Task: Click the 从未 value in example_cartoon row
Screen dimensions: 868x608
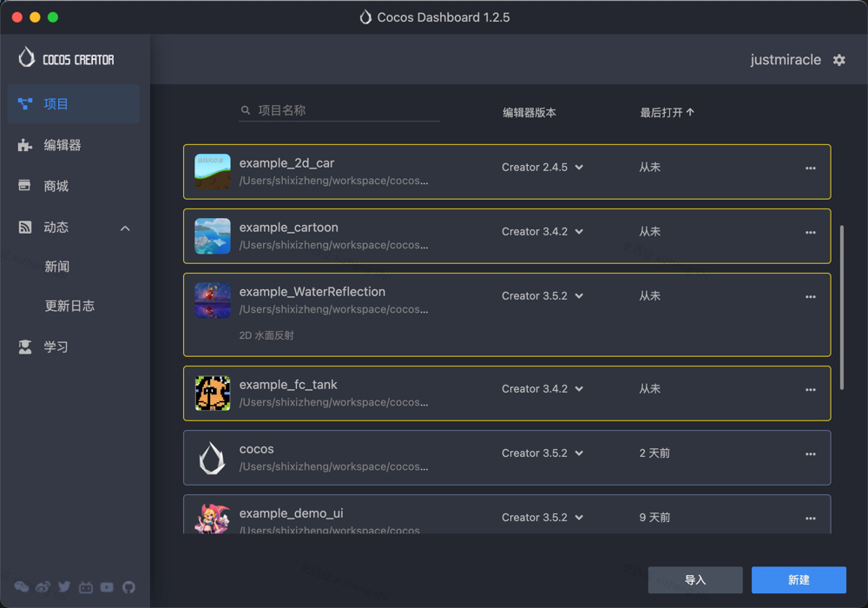Action: (650, 231)
